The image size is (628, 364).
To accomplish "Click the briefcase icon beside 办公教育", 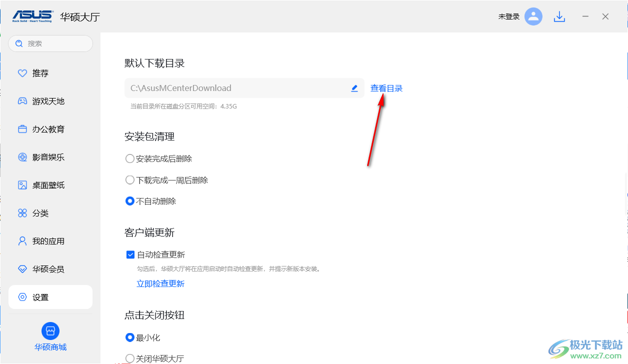I will tap(22, 129).
